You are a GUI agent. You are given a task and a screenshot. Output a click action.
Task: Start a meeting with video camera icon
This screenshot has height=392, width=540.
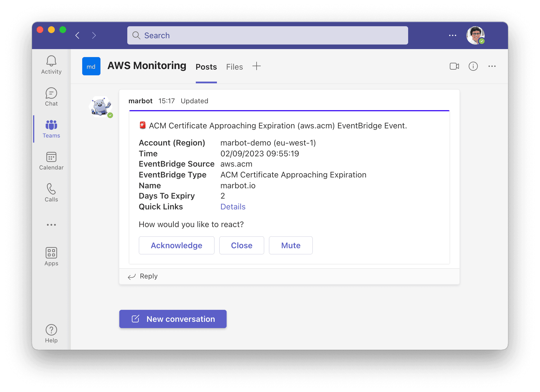[454, 66]
